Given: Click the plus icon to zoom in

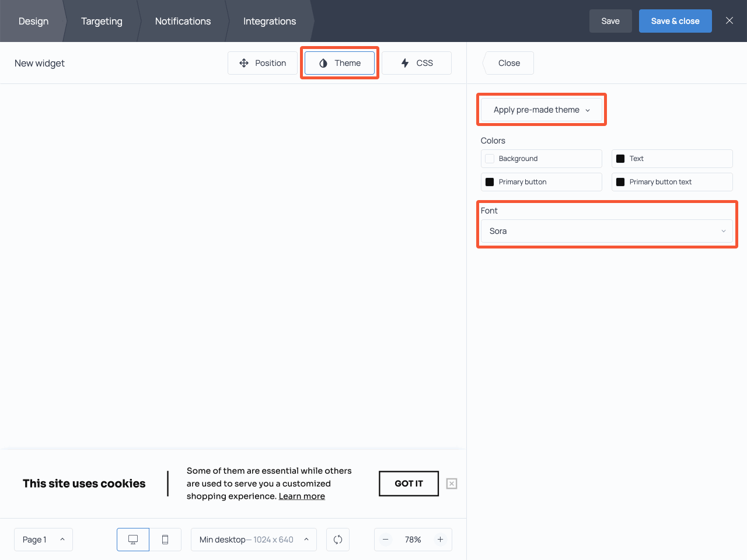Looking at the screenshot, I should pos(440,540).
